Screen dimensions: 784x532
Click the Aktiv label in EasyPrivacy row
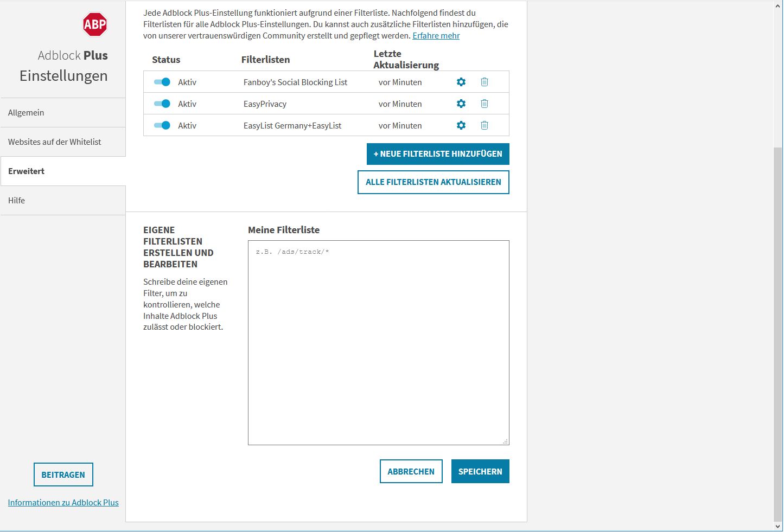tap(187, 104)
